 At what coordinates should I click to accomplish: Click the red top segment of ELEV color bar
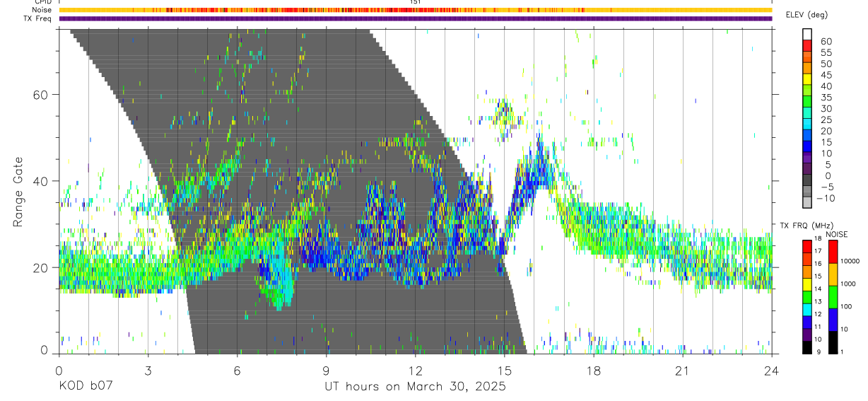[x=807, y=45]
